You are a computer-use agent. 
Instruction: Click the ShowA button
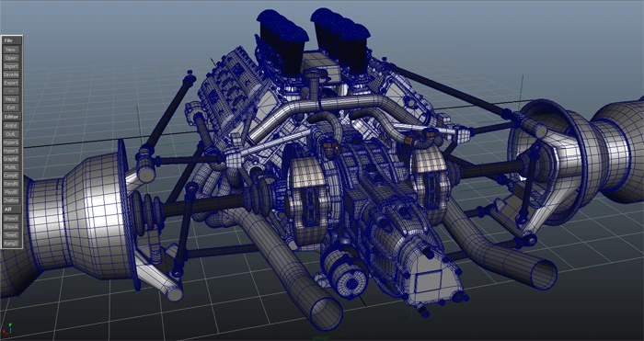(x=11, y=226)
